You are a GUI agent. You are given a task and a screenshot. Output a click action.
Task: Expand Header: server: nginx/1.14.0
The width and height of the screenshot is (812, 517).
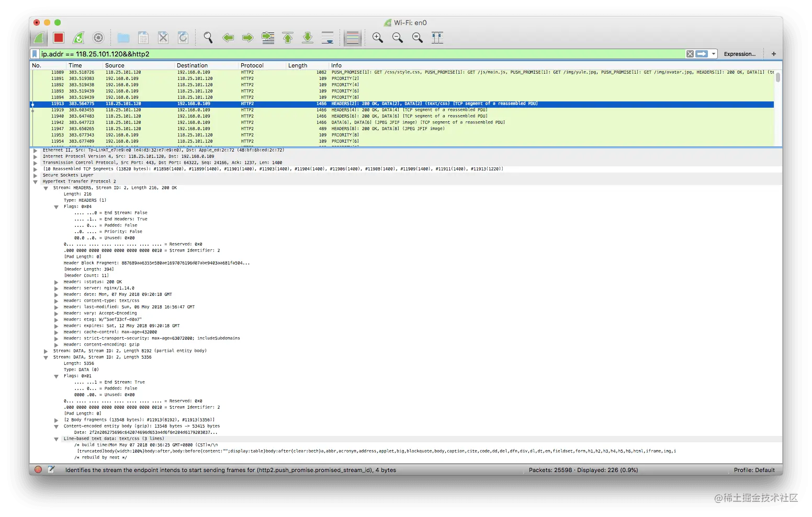pyautogui.click(x=57, y=289)
